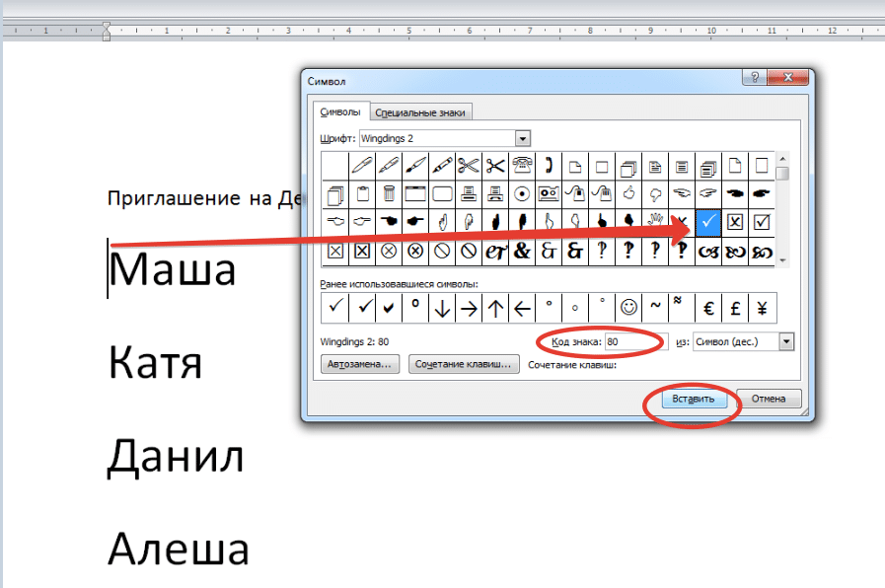Click the symbol grid scroll down arrow
The image size is (885, 588).
pos(782,260)
